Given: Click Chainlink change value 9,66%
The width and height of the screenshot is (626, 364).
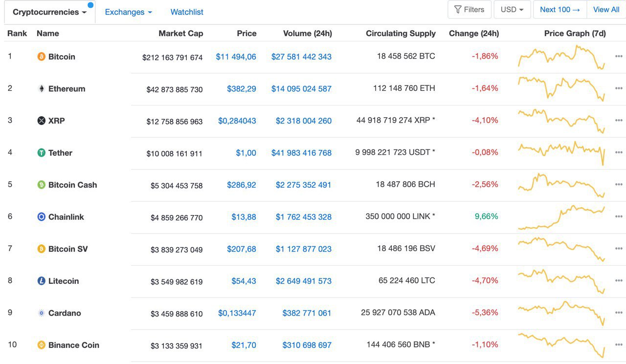Looking at the screenshot, I should tap(486, 216).
